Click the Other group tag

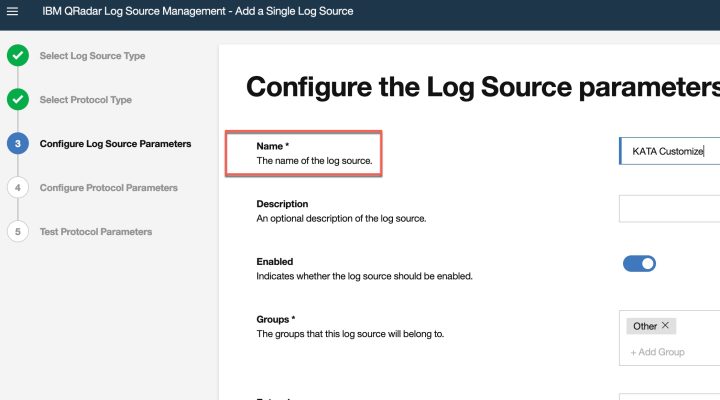(651, 326)
